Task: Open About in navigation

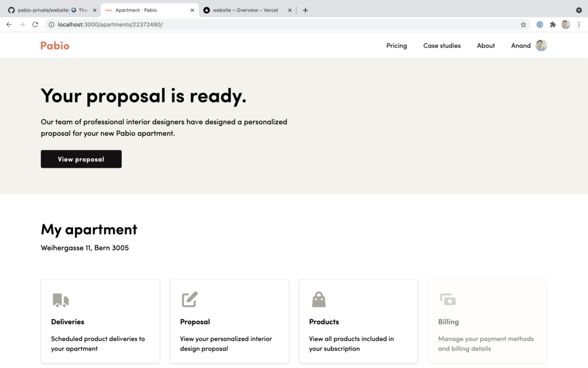Action: 486,45
